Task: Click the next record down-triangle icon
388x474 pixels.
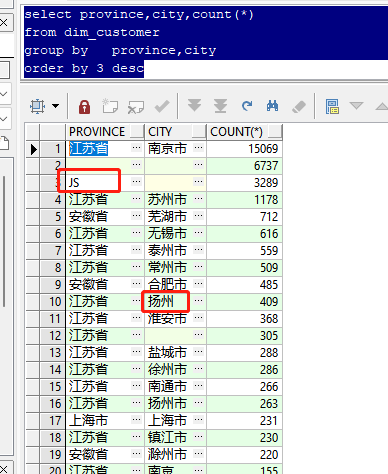Action: click(356, 106)
